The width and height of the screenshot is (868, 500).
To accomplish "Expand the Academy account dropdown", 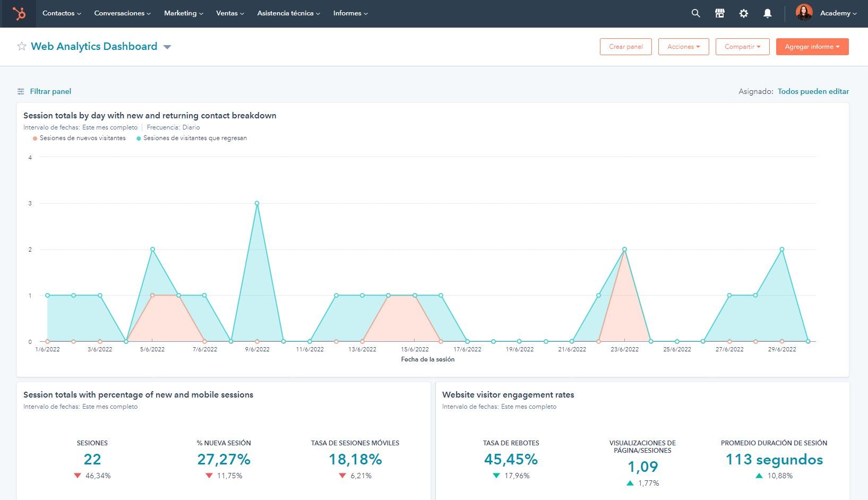I will [x=838, y=13].
